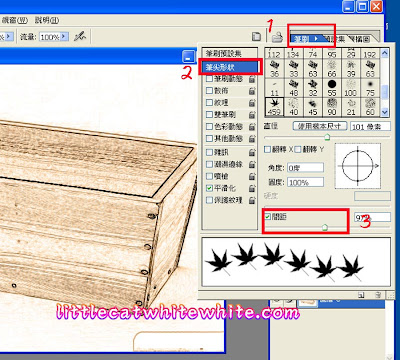Choose the 55 hard round brush tip
This screenshot has height=360, width=400.
pos(332,88)
